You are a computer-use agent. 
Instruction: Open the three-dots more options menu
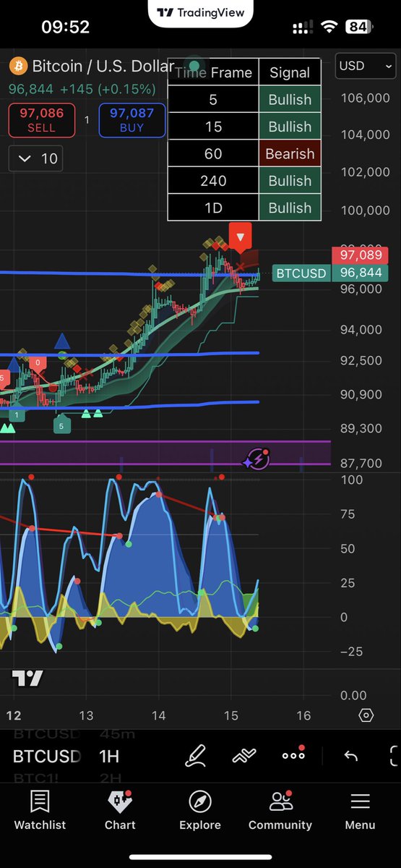pyautogui.click(x=294, y=755)
